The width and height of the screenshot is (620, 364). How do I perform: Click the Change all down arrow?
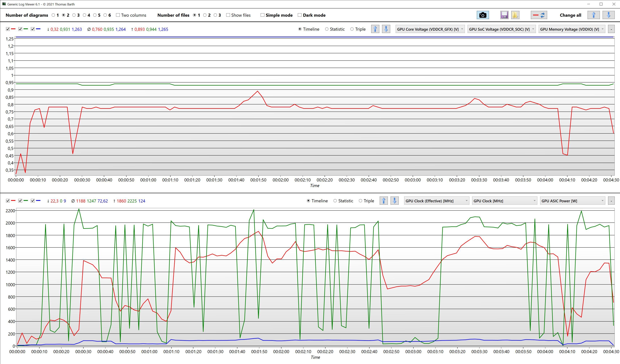[x=608, y=15]
